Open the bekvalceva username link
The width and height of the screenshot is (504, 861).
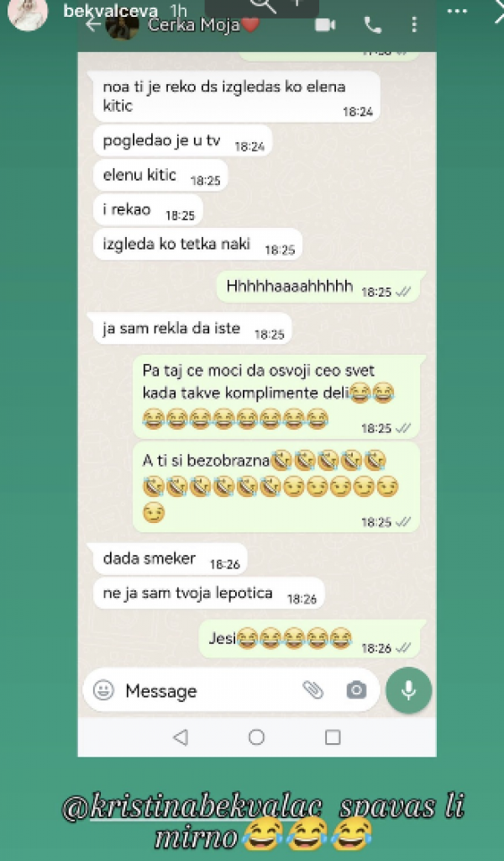tap(111, 11)
